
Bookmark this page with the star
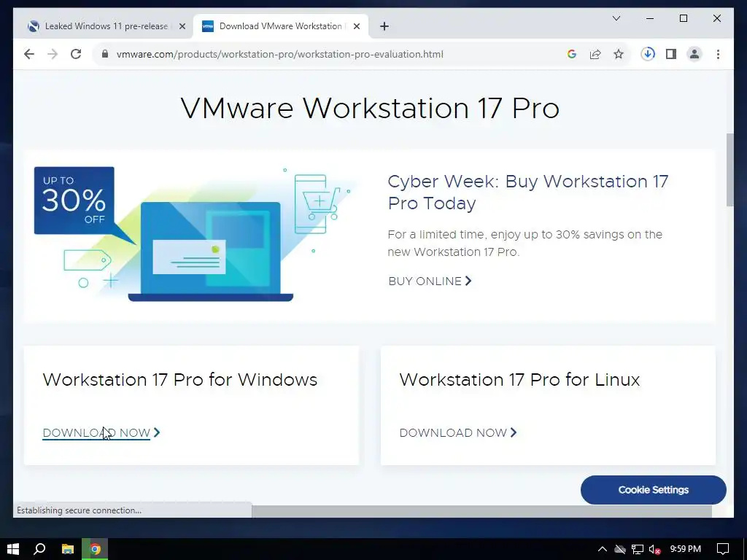(619, 54)
